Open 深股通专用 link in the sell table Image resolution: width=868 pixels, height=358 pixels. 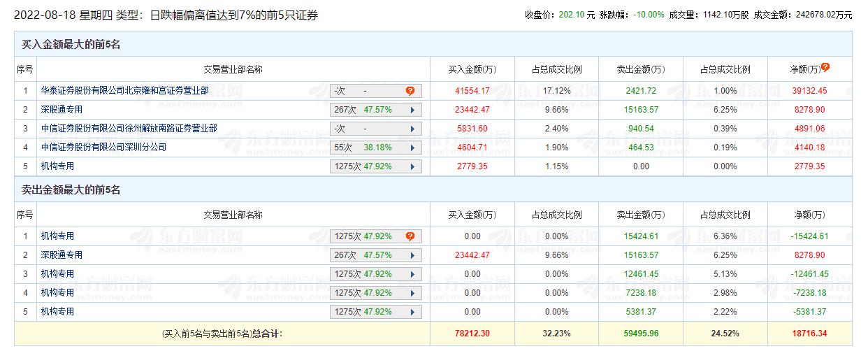point(62,255)
